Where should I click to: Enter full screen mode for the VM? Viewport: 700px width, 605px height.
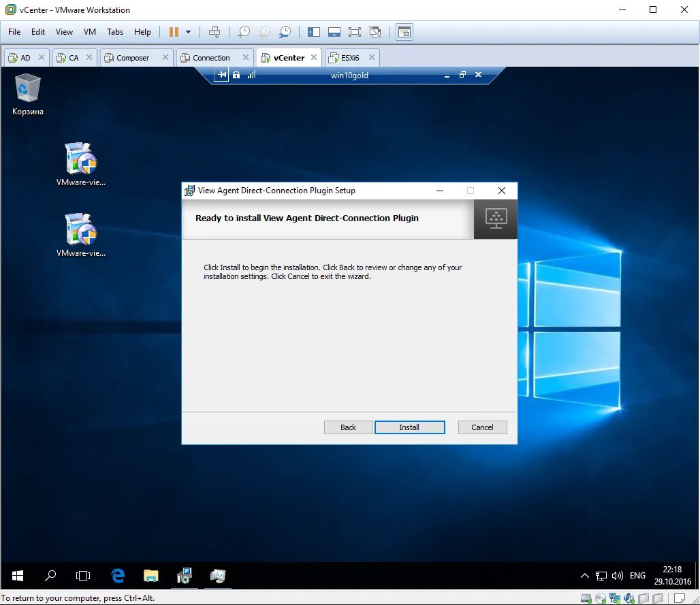coord(355,31)
